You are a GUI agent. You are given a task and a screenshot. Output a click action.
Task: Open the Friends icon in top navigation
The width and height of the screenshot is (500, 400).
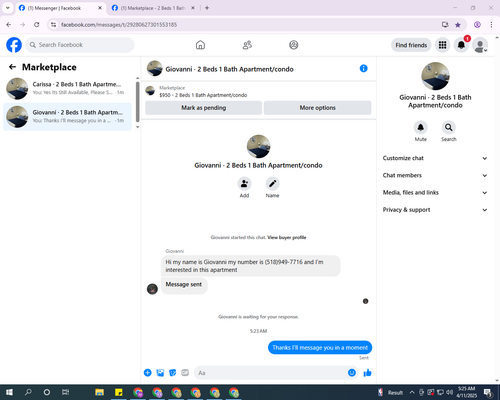(x=247, y=45)
